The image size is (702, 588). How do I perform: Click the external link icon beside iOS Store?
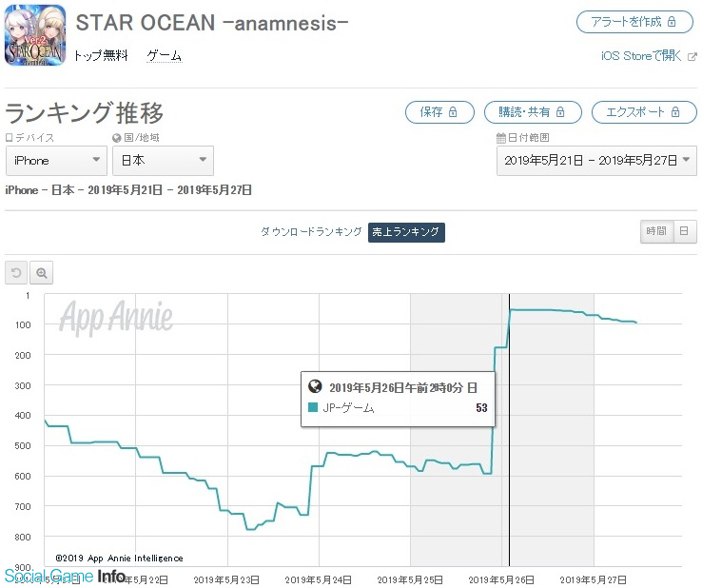(x=692, y=57)
